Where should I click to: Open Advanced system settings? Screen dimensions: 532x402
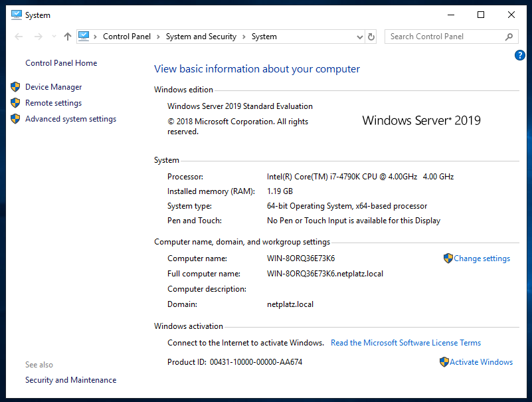point(70,119)
